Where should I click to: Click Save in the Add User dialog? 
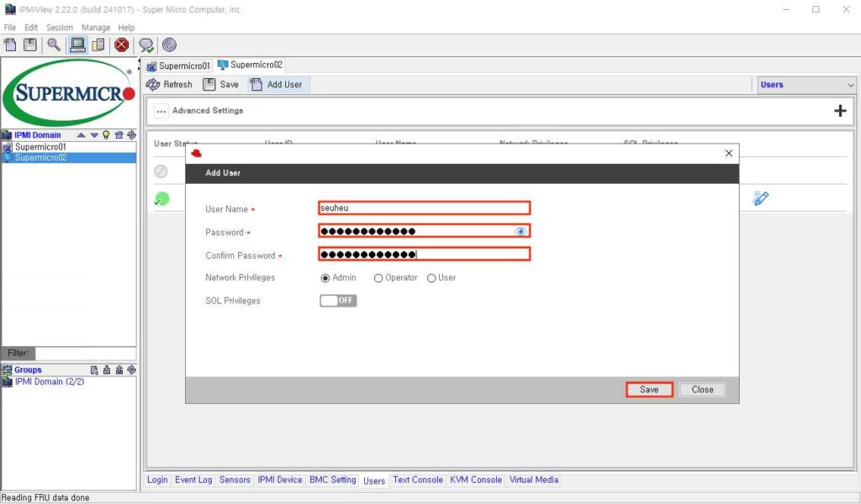coord(649,390)
